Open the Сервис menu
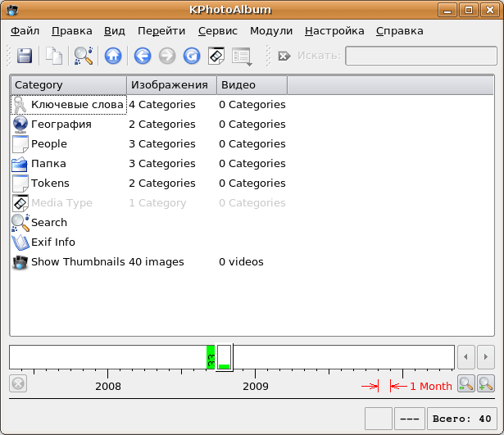The image size is (504, 435). click(218, 31)
